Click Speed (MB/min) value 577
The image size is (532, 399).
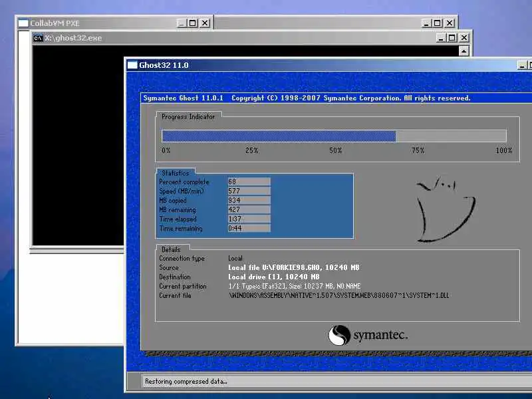pos(249,191)
